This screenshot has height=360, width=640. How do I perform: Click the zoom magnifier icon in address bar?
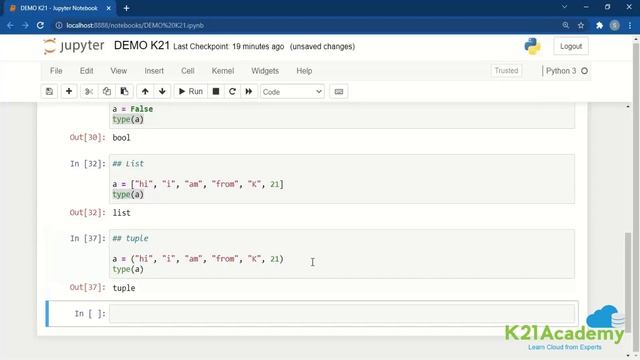565,25
